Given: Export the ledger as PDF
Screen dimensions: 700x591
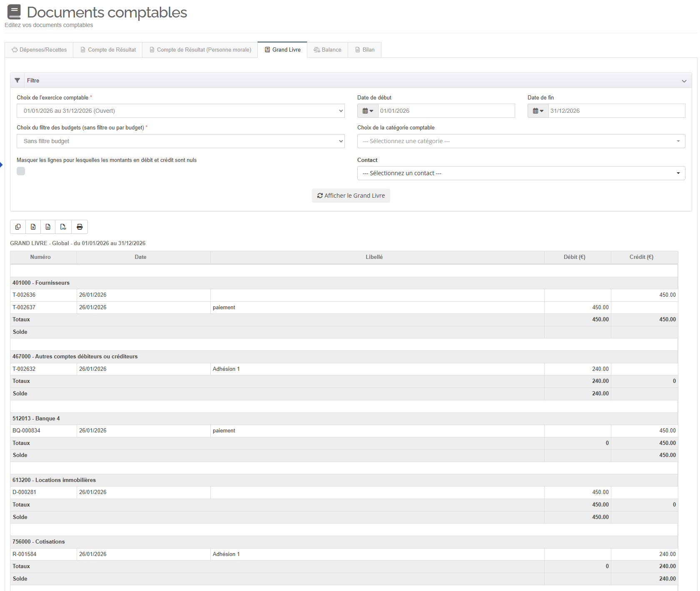Looking at the screenshot, I should tap(63, 227).
